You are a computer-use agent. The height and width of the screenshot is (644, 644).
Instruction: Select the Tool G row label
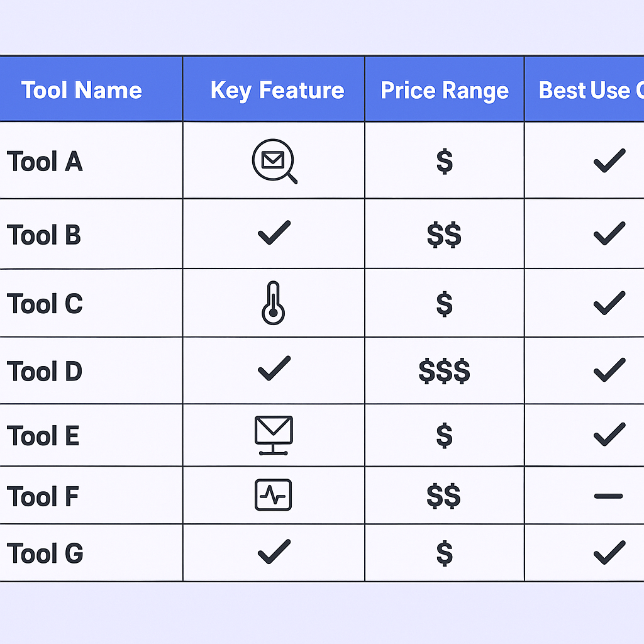point(45,553)
